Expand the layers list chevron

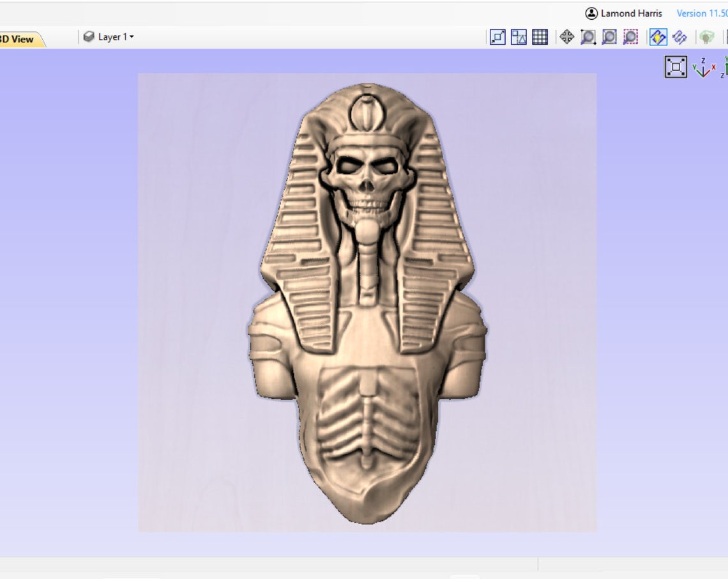(x=131, y=36)
